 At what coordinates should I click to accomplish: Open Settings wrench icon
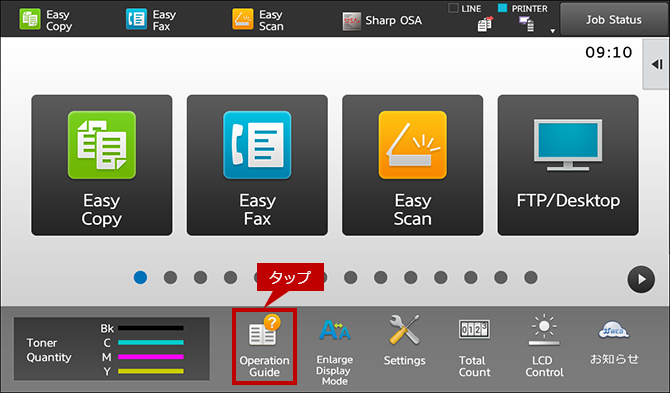[x=404, y=341]
